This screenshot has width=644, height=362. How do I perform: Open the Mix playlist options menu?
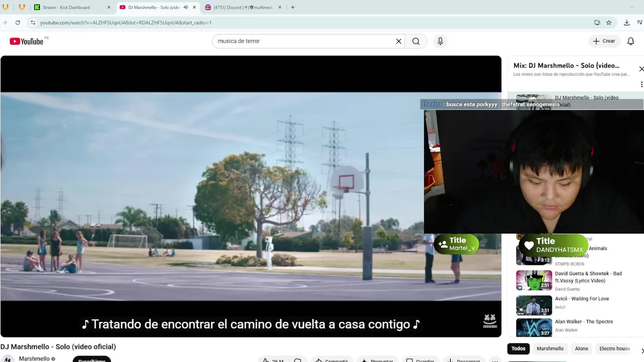click(x=641, y=84)
